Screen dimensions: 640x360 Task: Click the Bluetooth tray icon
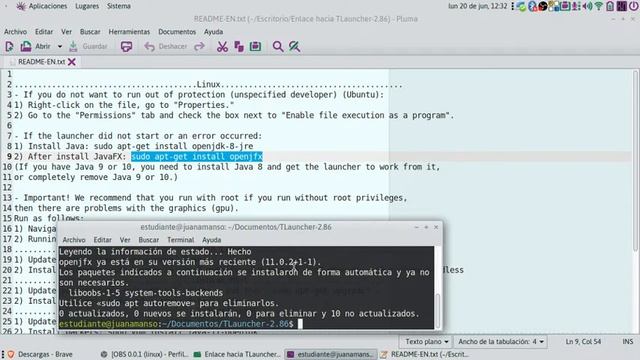(532, 6)
